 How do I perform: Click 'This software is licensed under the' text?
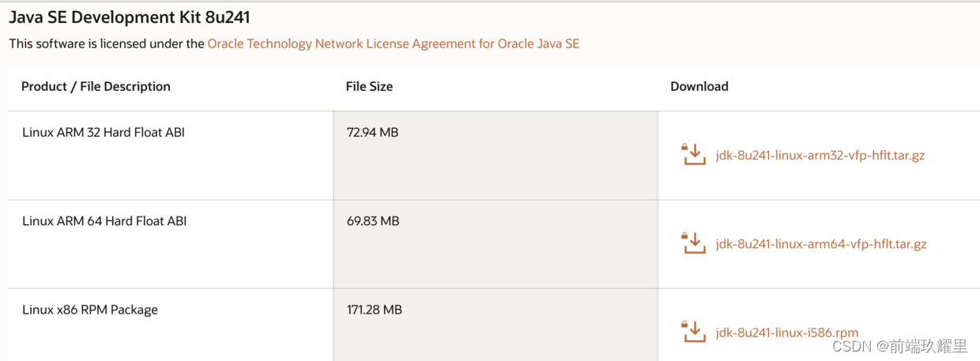point(107,43)
